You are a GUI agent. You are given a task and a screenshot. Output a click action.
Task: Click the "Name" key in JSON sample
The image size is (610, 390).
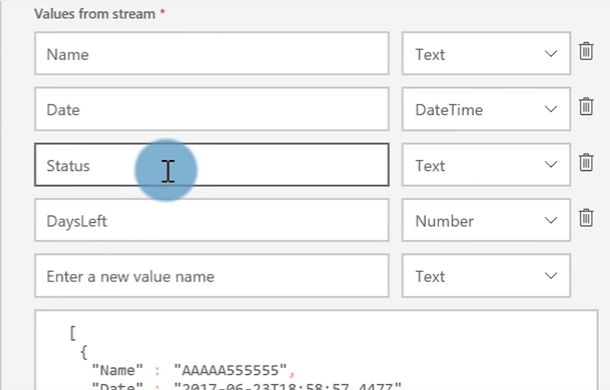click(x=117, y=370)
